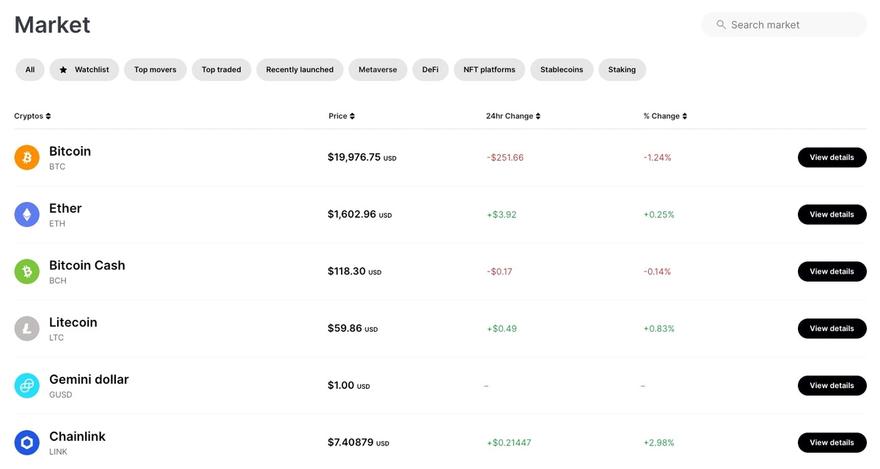This screenshot has height=469, width=880.
Task: Select the Top movers filter
Action: (155, 70)
